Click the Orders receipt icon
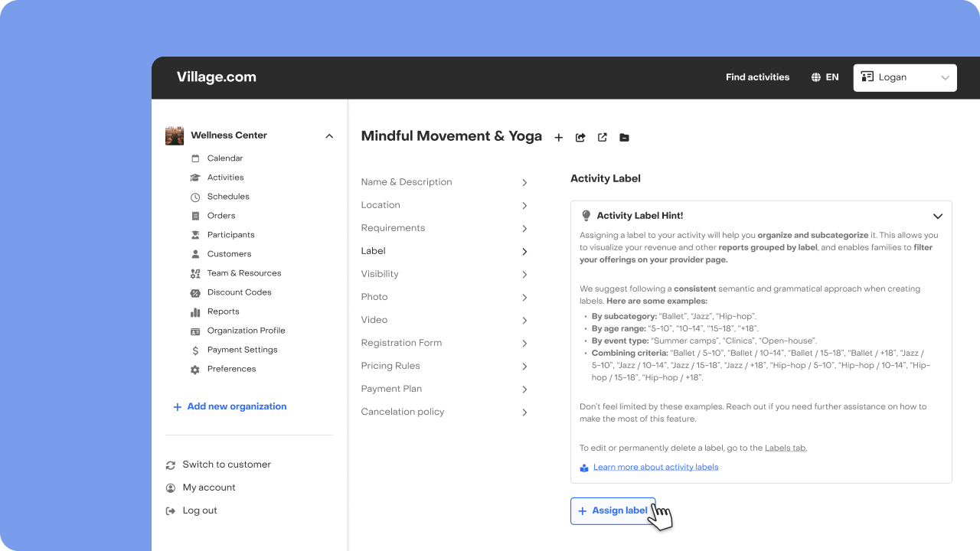Viewport: 980px width, 551px height. click(x=195, y=216)
